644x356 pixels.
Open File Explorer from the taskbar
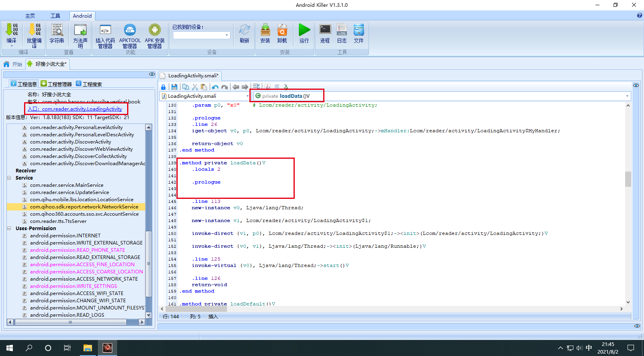point(88,348)
